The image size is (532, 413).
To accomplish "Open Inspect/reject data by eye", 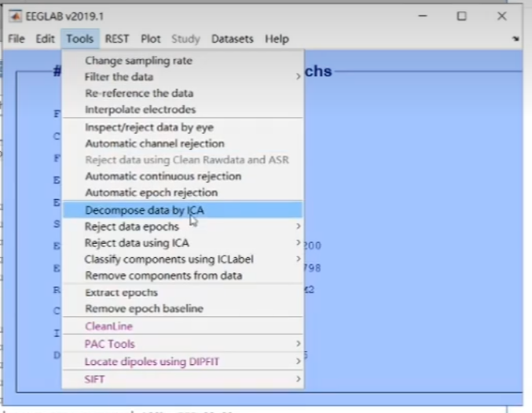I will 149,127.
